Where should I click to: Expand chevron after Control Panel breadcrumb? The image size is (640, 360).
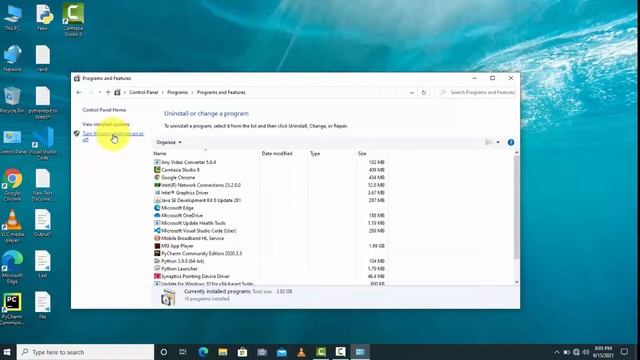[x=162, y=93]
